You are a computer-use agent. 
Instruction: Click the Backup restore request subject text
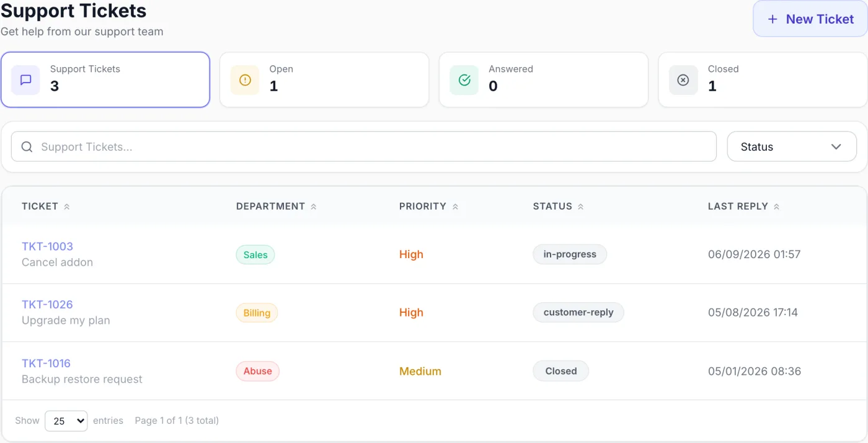[x=82, y=379]
